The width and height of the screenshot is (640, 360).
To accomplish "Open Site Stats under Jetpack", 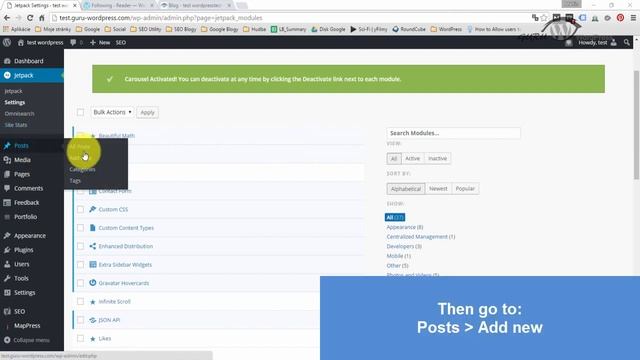I will tap(16, 125).
